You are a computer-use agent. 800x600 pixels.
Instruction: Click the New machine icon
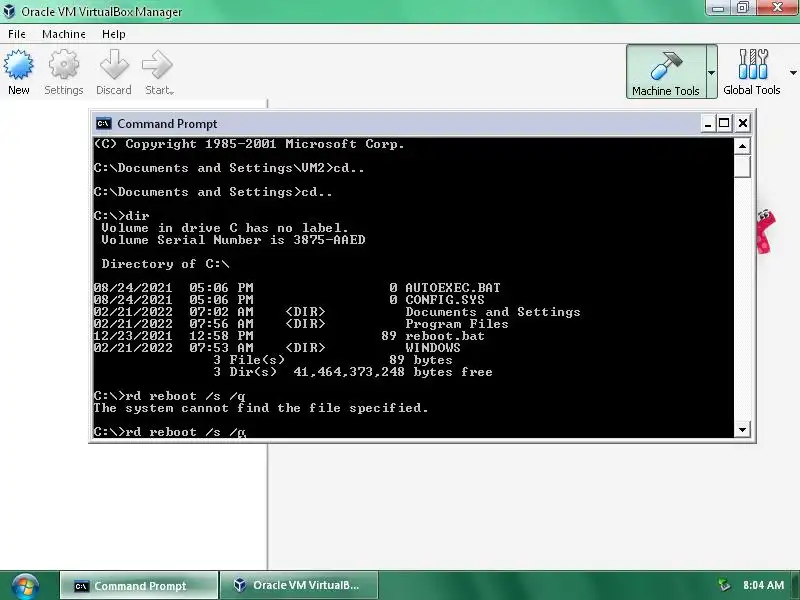(x=18, y=65)
